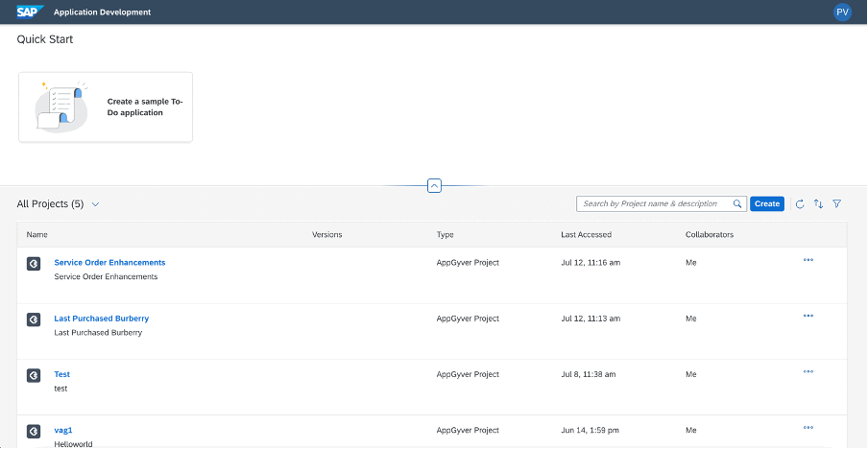Open the filter projects icon
868x449 pixels.
[837, 204]
